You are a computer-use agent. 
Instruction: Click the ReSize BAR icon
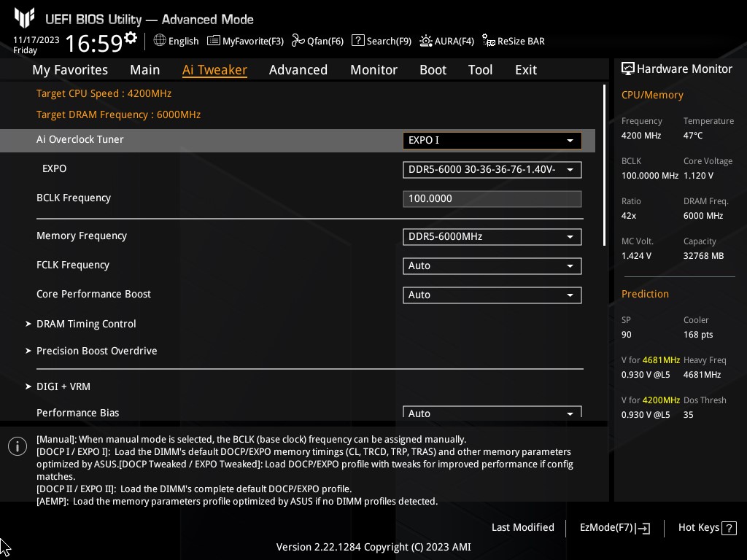click(x=489, y=41)
